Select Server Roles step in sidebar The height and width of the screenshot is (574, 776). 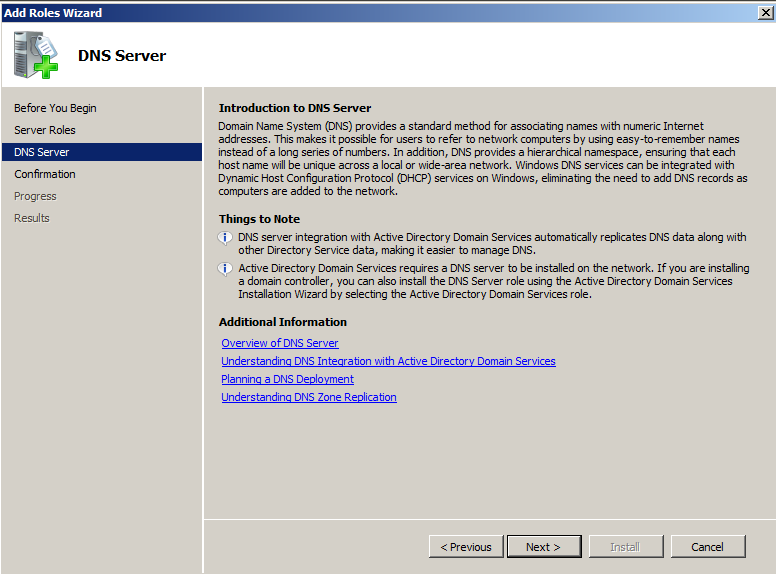point(45,130)
